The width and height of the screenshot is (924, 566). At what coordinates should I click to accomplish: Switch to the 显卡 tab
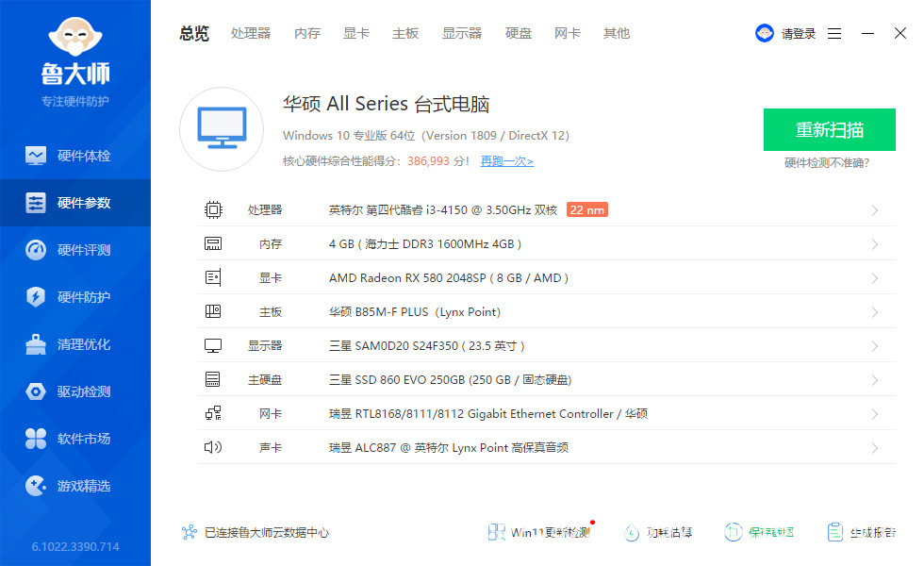(x=356, y=34)
